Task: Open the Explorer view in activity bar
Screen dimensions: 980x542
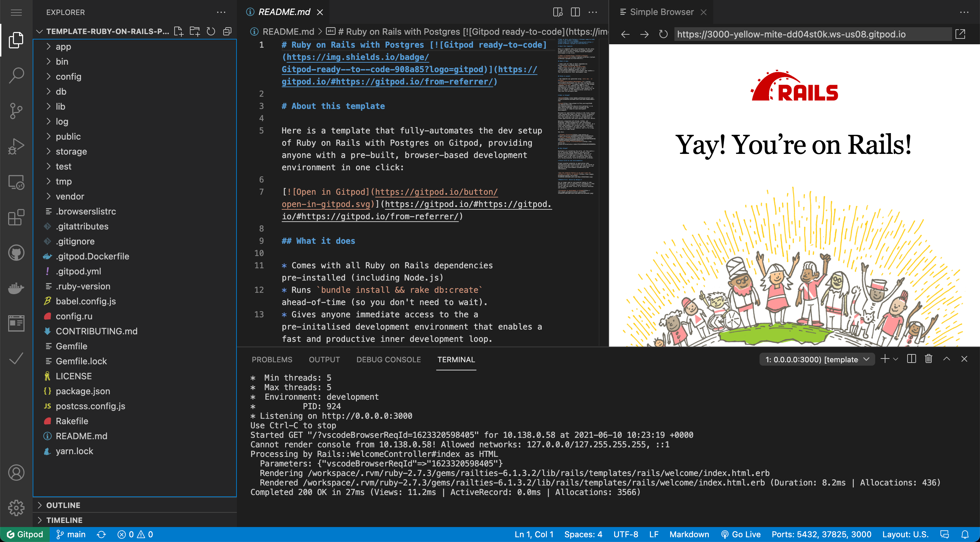Action: pos(16,41)
